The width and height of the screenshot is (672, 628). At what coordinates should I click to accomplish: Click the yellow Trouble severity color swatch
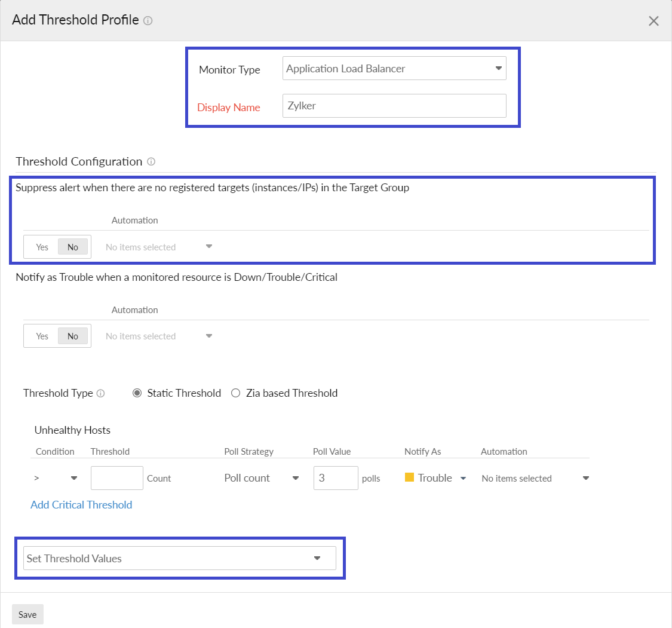(x=410, y=477)
